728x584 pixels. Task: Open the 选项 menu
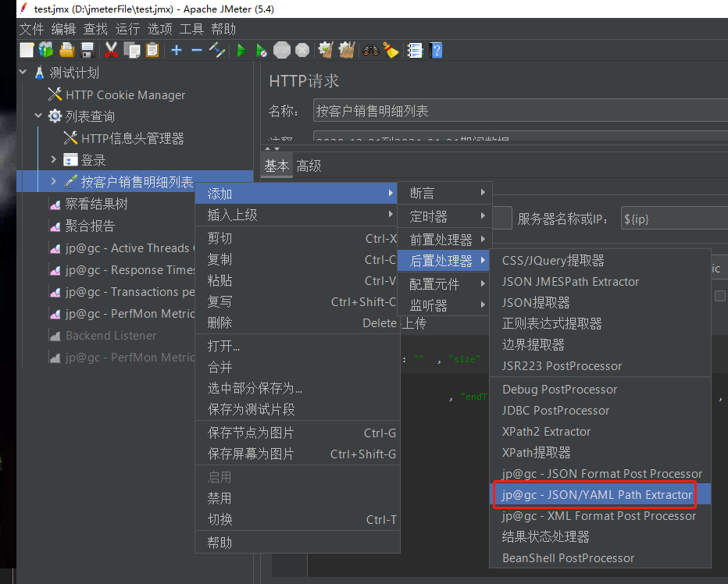160,29
